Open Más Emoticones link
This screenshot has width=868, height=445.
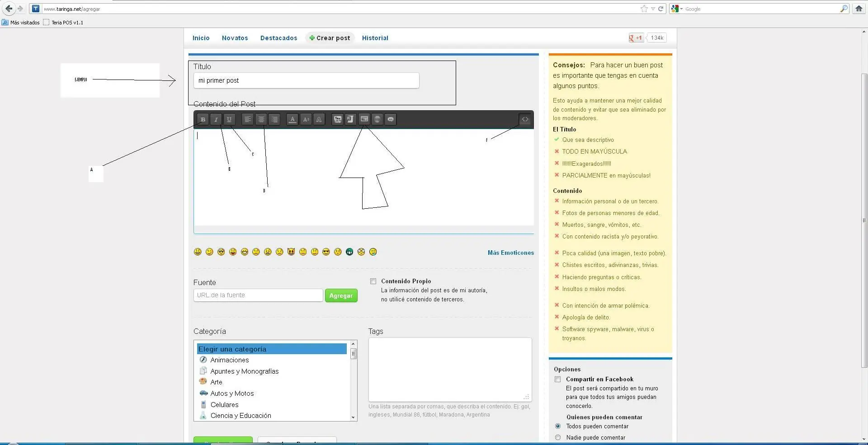(x=510, y=253)
